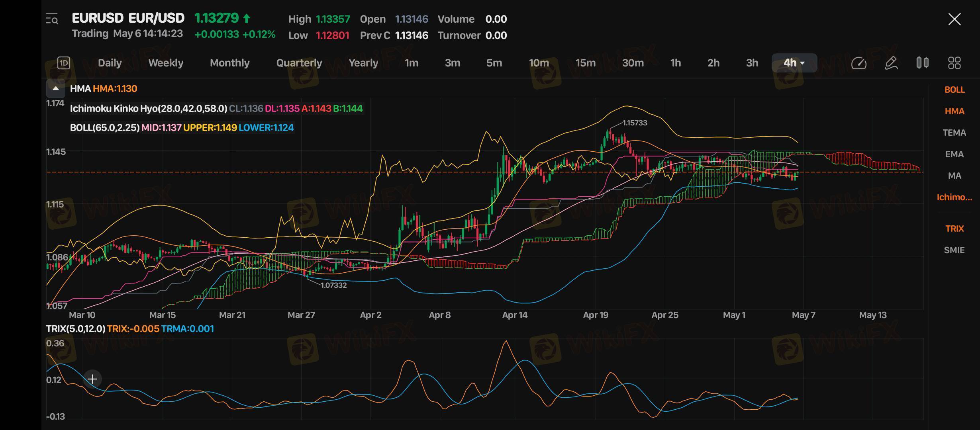Click the Ichimoku Kinko Hyo legend label

click(x=148, y=108)
